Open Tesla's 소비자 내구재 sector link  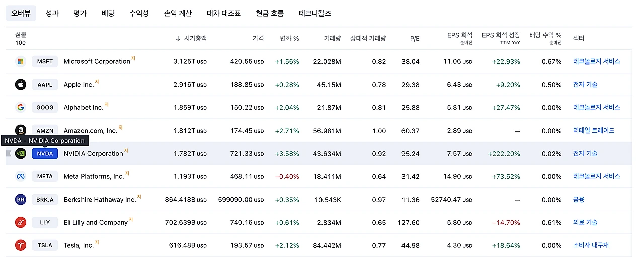pyautogui.click(x=591, y=245)
